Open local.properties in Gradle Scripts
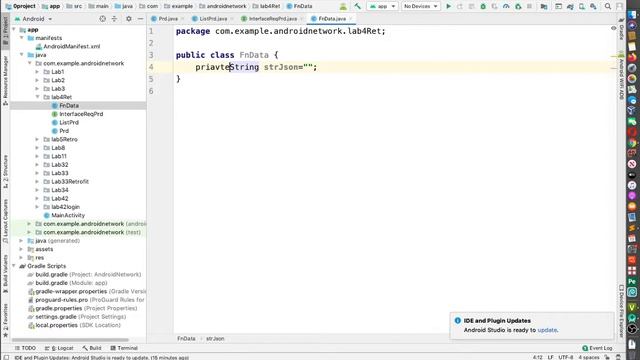 coord(56,325)
